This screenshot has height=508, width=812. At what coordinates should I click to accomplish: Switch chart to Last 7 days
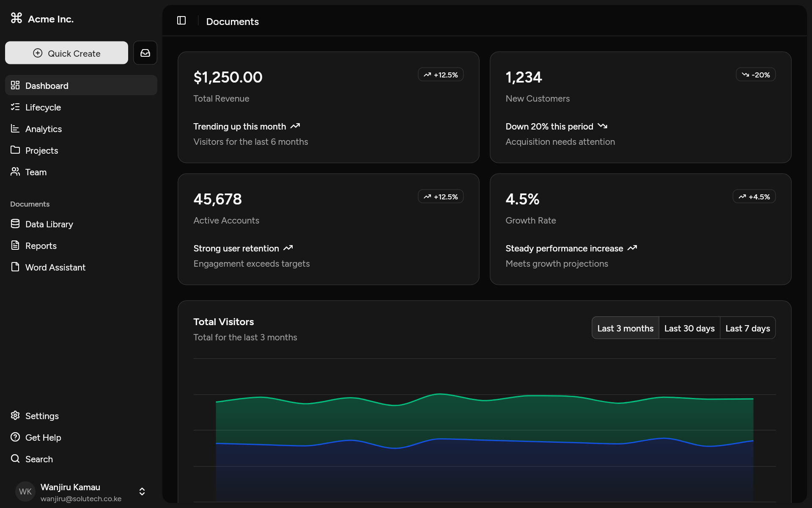click(x=747, y=328)
